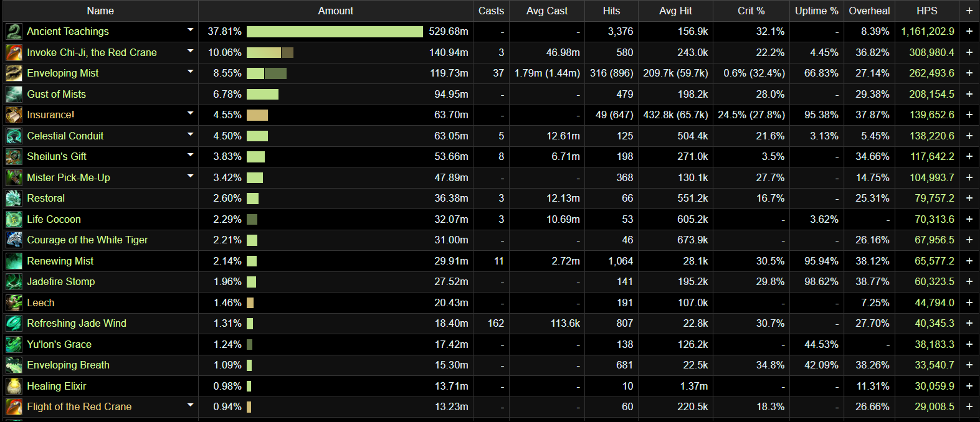Click the Enveloping Mist amount bar
The height and width of the screenshot is (422, 980).
click(267, 73)
